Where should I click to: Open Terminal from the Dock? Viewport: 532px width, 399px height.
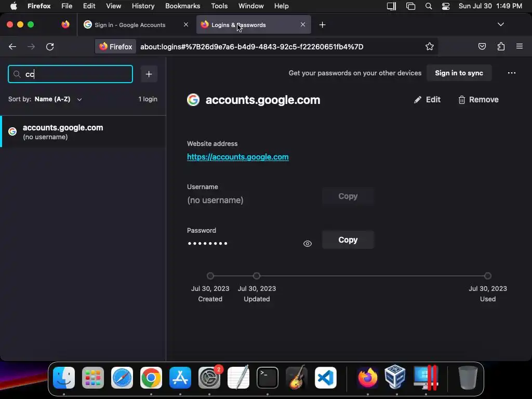pos(268,378)
